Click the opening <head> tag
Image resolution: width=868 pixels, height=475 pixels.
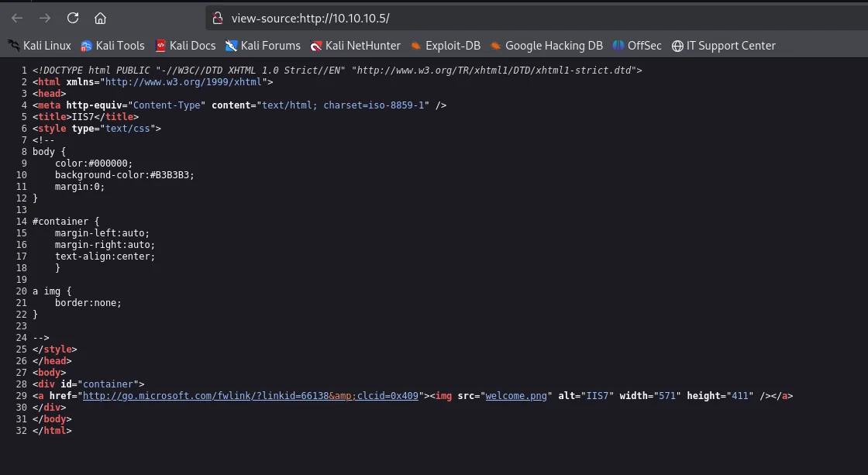coord(50,94)
